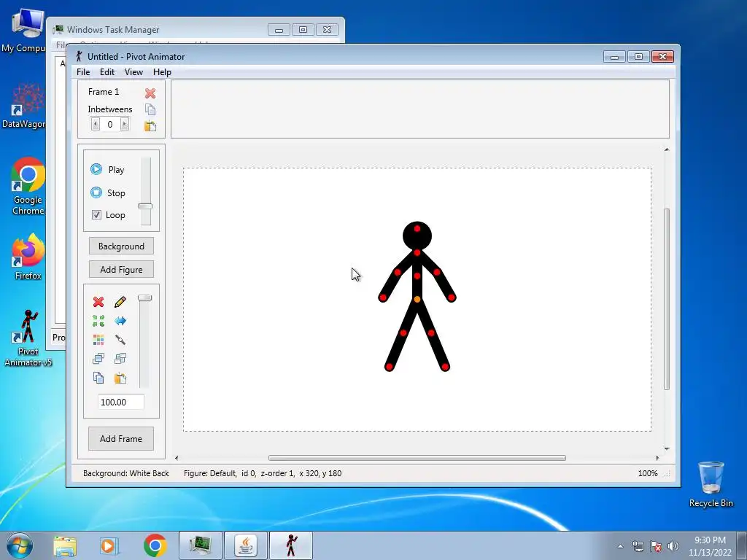Click the Add Figure button
This screenshot has height=560, width=747.
coord(121,270)
